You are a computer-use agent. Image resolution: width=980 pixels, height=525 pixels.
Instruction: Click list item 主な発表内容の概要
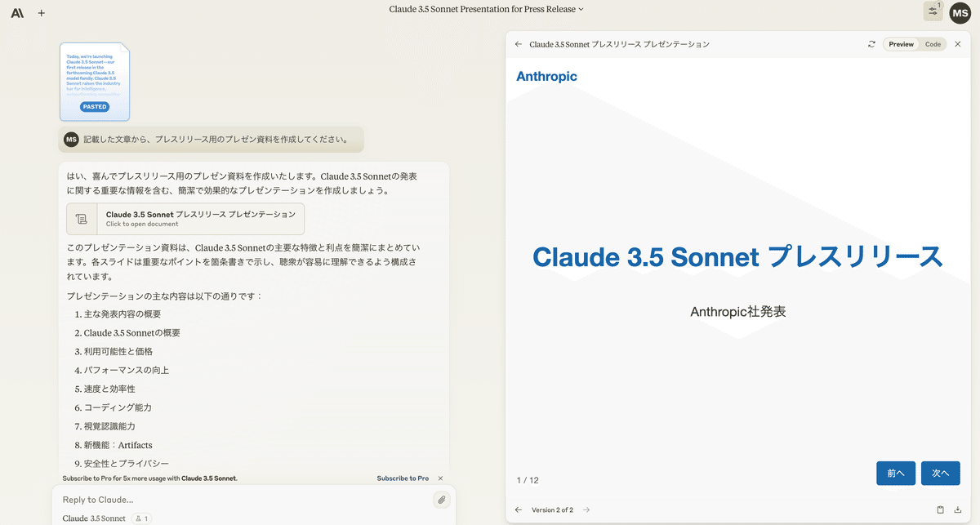pyautogui.click(x=122, y=314)
